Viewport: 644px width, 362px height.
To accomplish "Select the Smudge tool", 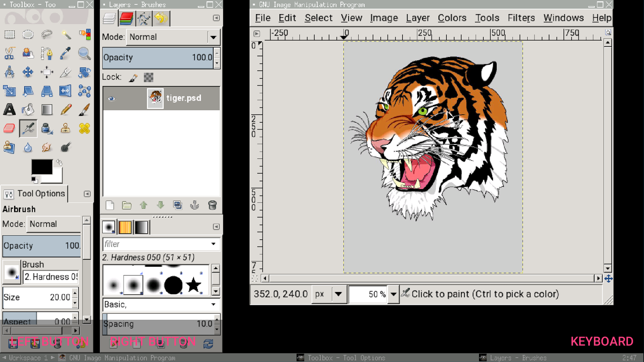I will pyautogui.click(x=47, y=147).
